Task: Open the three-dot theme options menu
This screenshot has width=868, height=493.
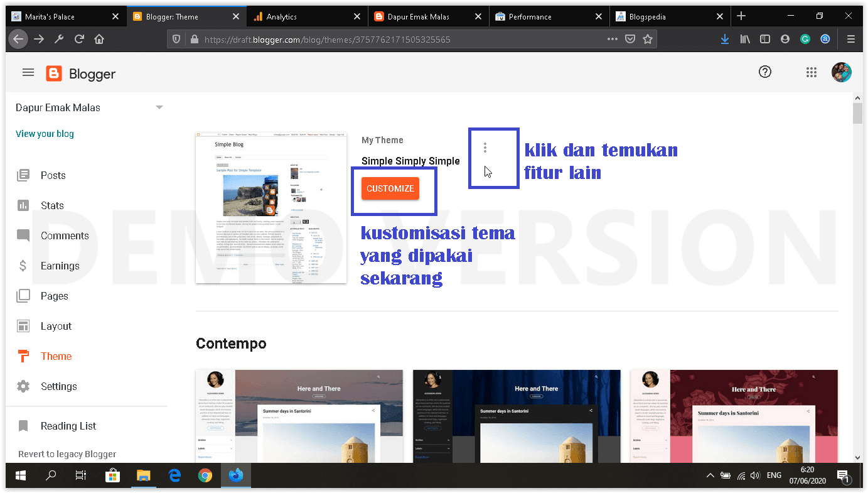Action: click(x=485, y=148)
